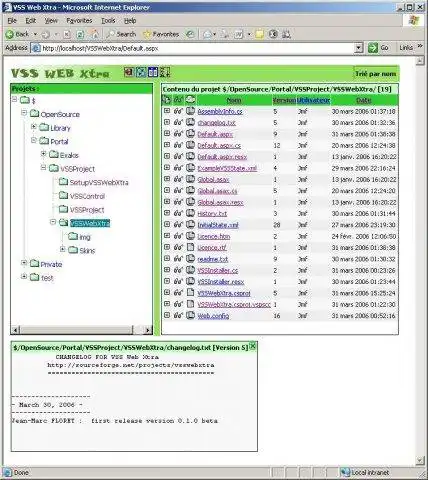The width and height of the screenshot is (428, 480).
Task: Expand the Skins tree node
Action: 62,249
